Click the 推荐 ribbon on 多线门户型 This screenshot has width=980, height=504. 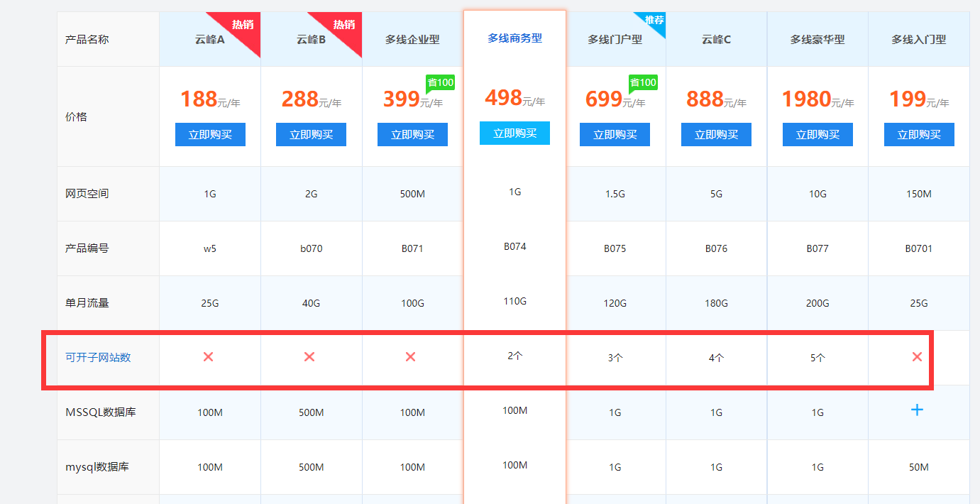(654, 21)
